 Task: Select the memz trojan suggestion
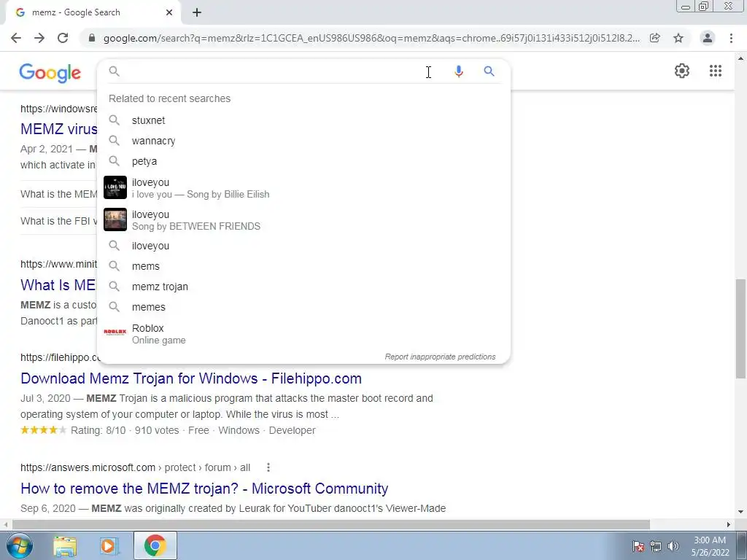click(x=303, y=287)
